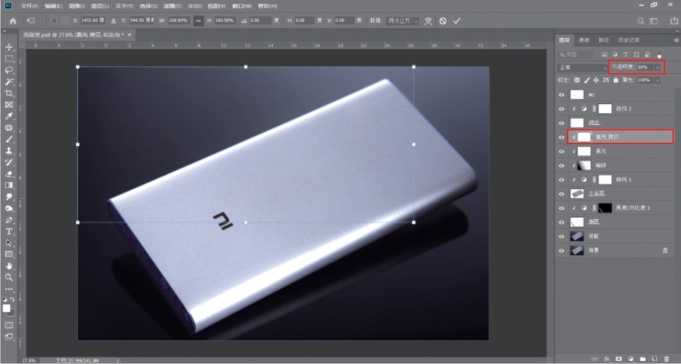The image size is (681, 364).
Task: Open the layer filter kind dropdown
Action: pos(575,54)
